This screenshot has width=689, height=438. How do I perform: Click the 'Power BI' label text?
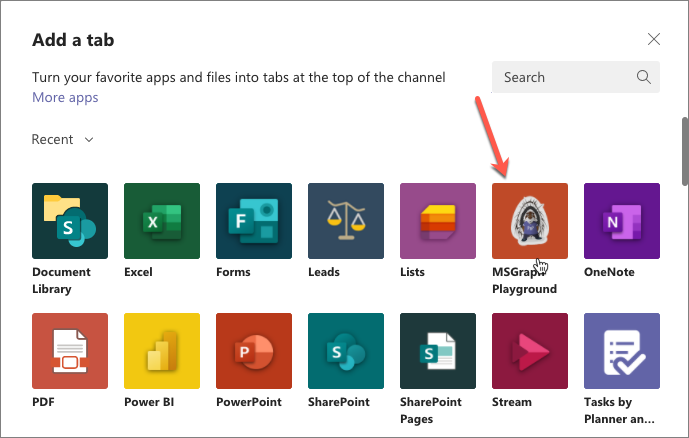click(x=149, y=402)
